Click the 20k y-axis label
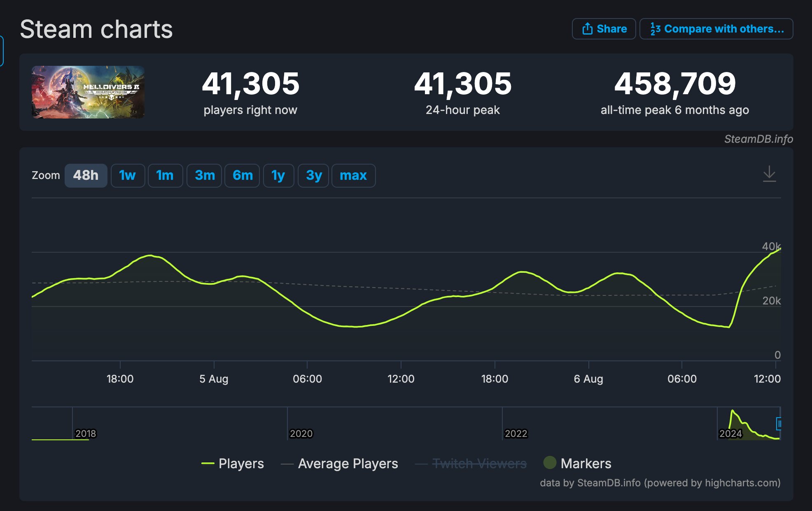This screenshot has width=812, height=511. [x=771, y=301]
